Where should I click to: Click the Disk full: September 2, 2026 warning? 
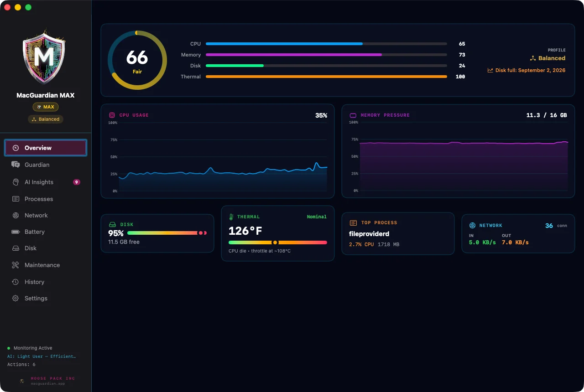pos(527,70)
